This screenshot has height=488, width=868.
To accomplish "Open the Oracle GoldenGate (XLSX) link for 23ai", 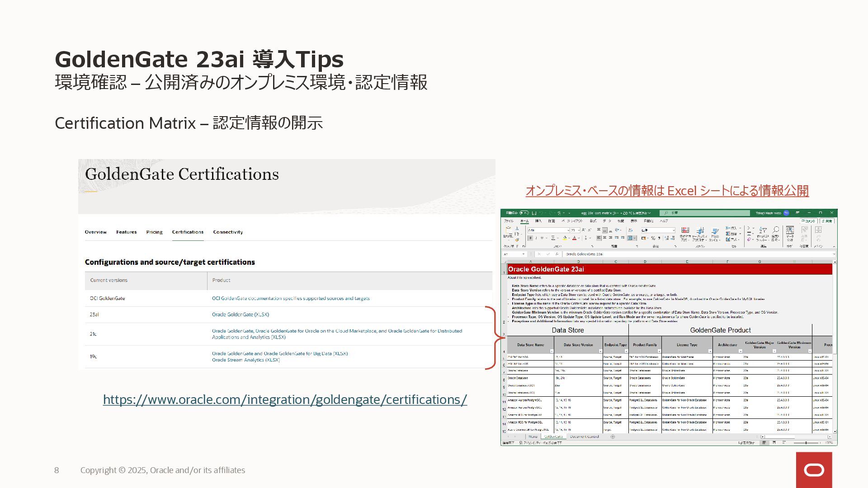I will [x=240, y=314].
